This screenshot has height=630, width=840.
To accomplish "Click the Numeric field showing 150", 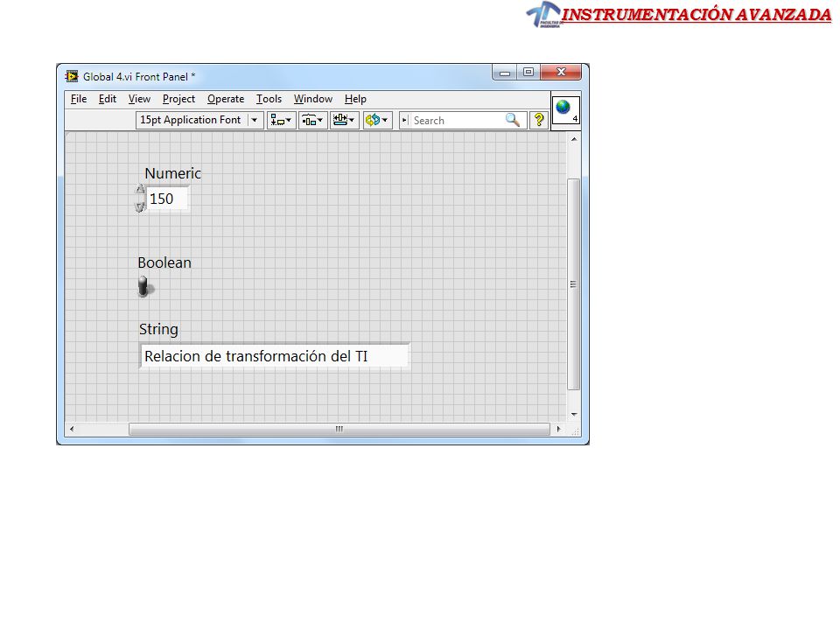I will click(167, 199).
